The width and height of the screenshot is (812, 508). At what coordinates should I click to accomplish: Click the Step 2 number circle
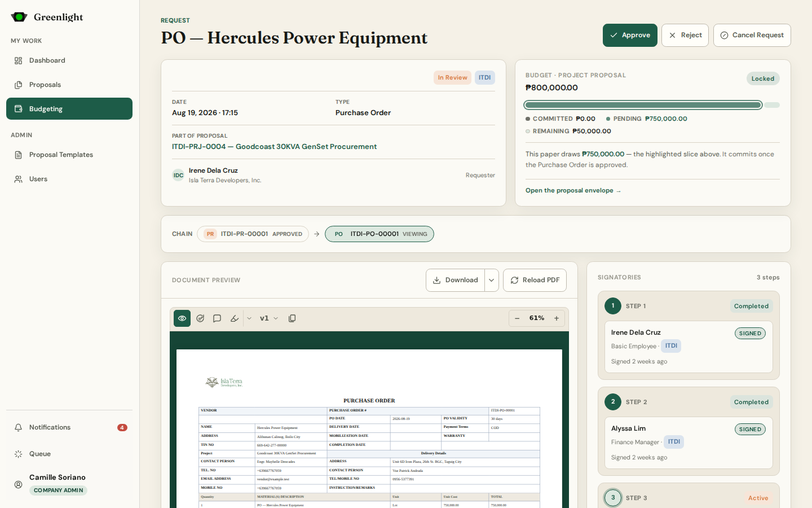(x=613, y=402)
